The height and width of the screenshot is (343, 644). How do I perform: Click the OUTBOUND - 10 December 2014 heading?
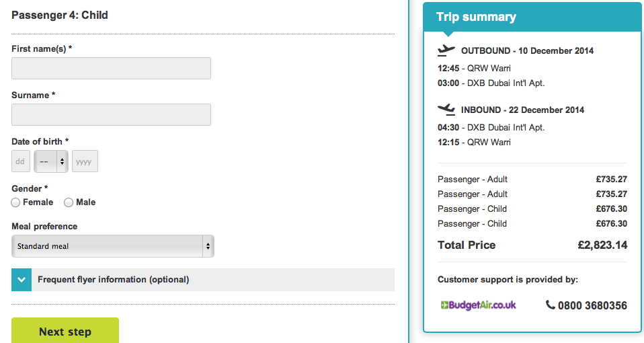(x=527, y=51)
